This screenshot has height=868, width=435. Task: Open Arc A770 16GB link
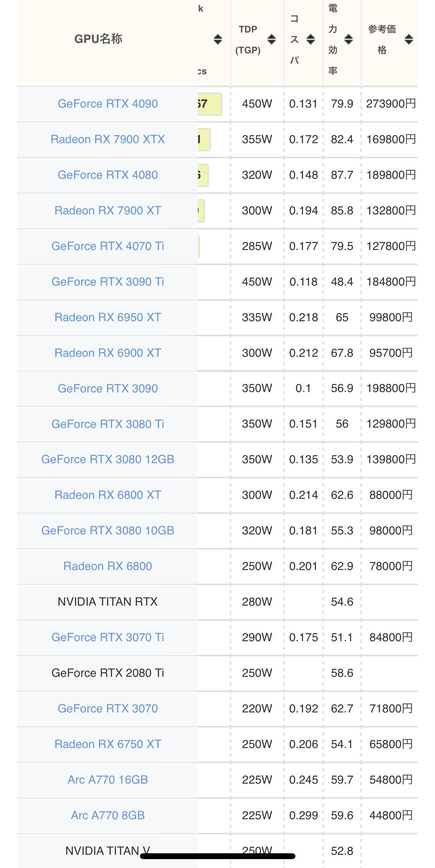click(108, 780)
